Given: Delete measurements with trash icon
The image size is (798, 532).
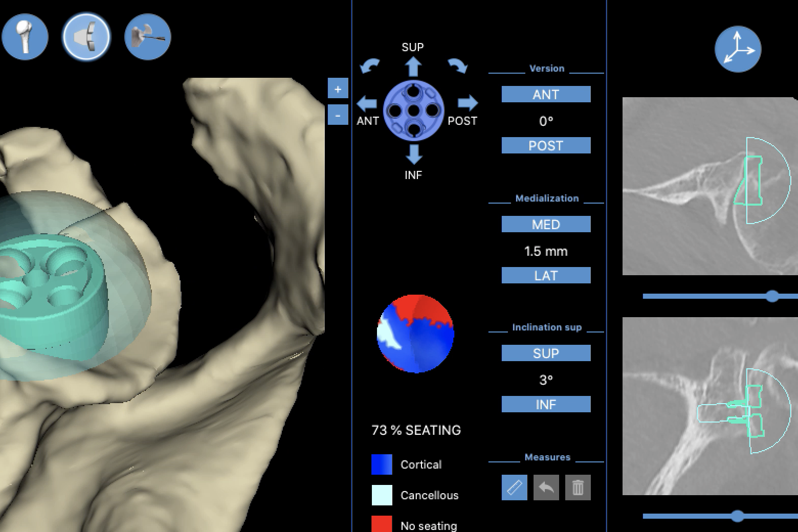Looking at the screenshot, I should (x=578, y=487).
